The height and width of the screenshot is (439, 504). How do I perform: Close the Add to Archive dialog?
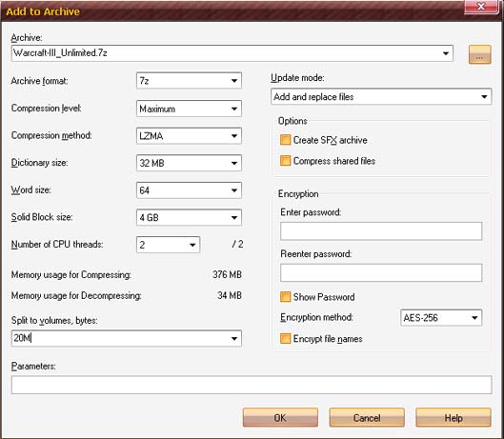pos(481,7)
